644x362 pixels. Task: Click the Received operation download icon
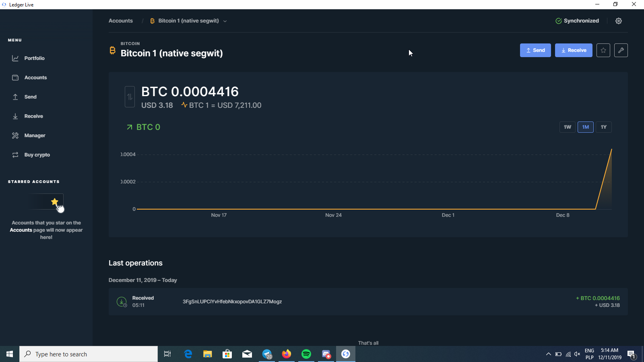[x=122, y=302]
